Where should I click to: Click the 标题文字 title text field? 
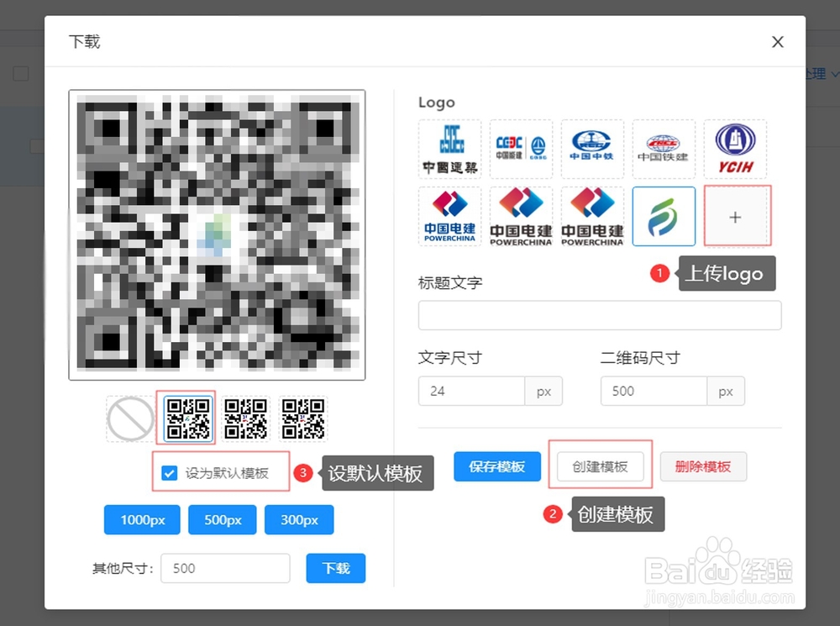[x=599, y=315]
